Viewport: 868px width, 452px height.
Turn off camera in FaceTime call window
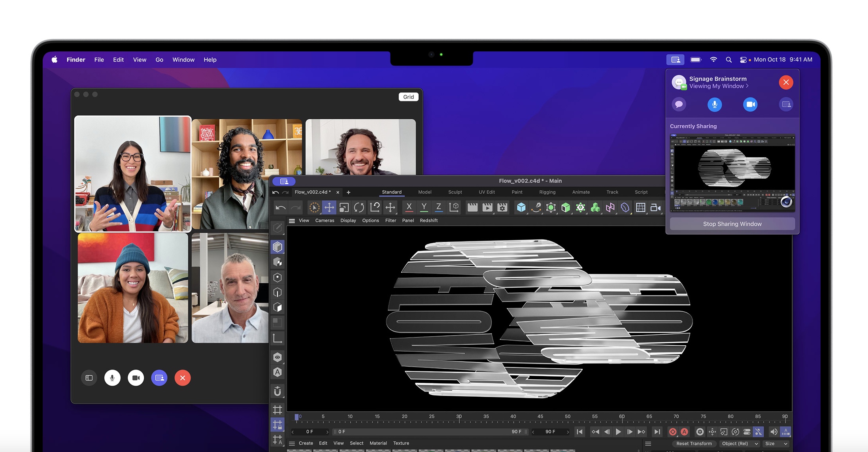click(136, 378)
